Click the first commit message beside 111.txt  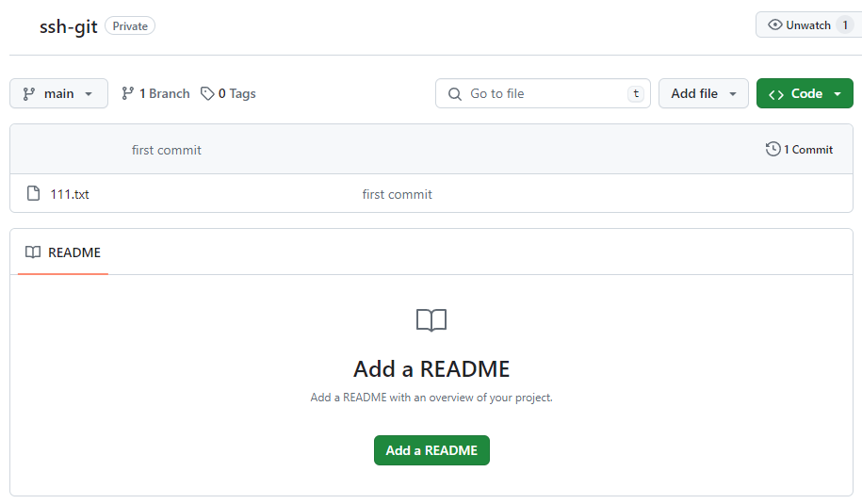click(397, 194)
